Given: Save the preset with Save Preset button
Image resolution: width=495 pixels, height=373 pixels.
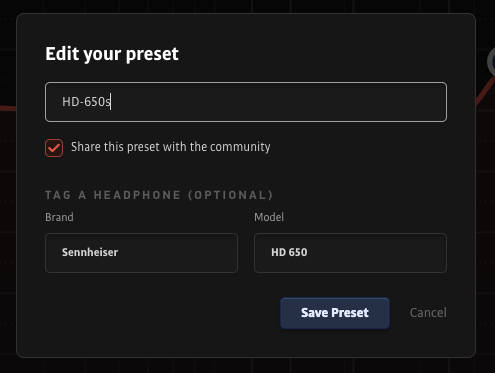Looking at the screenshot, I should point(335,313).
